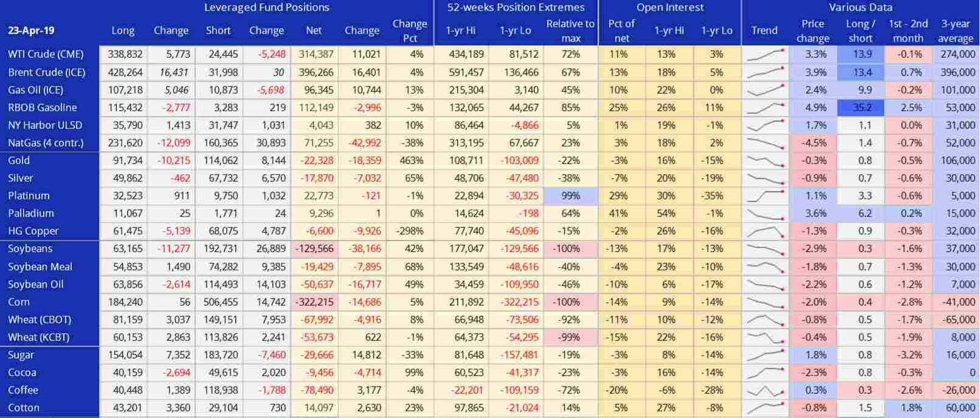Click the 23-Apr-19 date cell
This screenshot has height=418, width=980.
pyautogui.click(x=30, y=31)
